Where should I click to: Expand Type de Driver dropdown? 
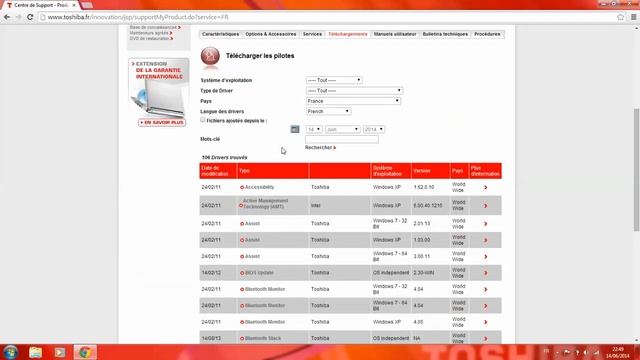coord(354,91)
